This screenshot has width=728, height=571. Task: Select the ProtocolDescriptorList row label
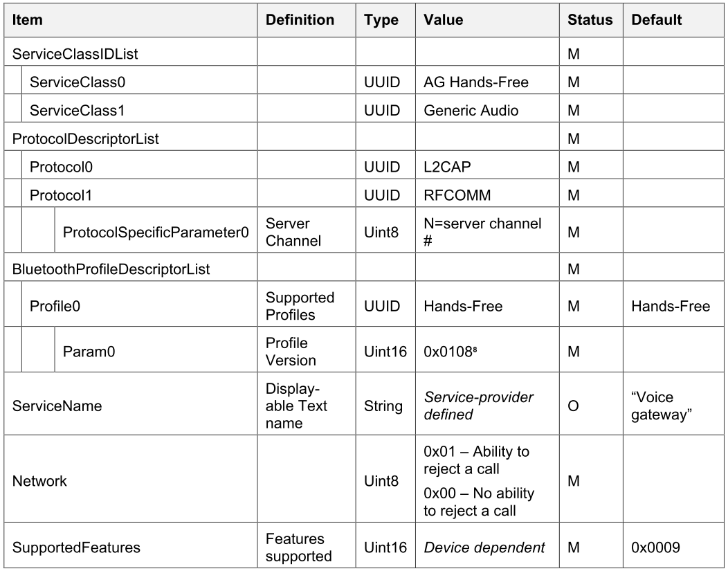(86, 139)
